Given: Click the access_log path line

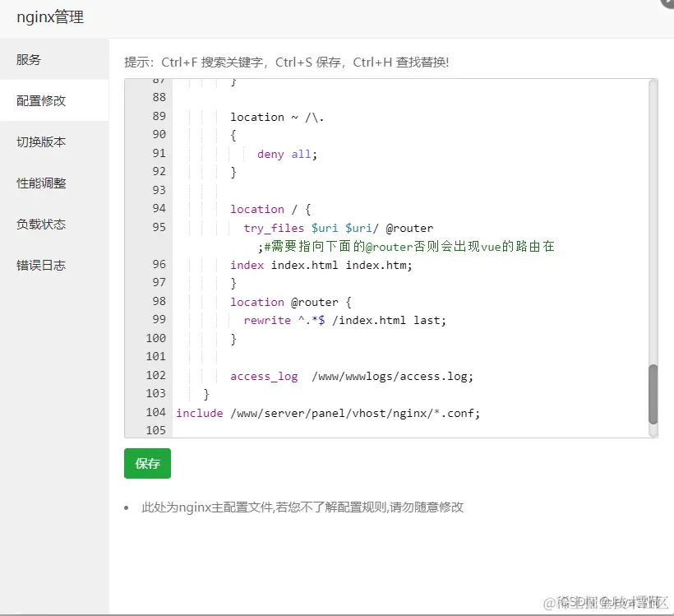Looking at the screenshot, I should click(352, 377).
